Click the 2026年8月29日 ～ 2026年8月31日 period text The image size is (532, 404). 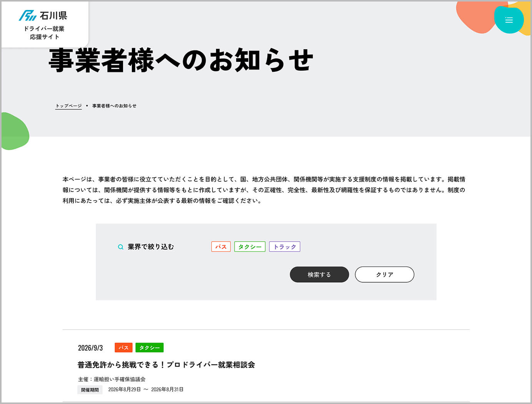(x=146, y=389)
